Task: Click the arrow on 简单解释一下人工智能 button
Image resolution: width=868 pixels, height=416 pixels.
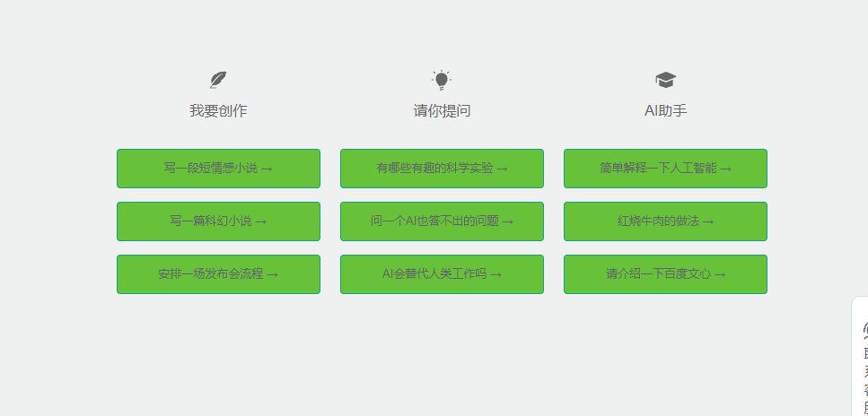Action: pyautogui.click(x=726, y=169)
